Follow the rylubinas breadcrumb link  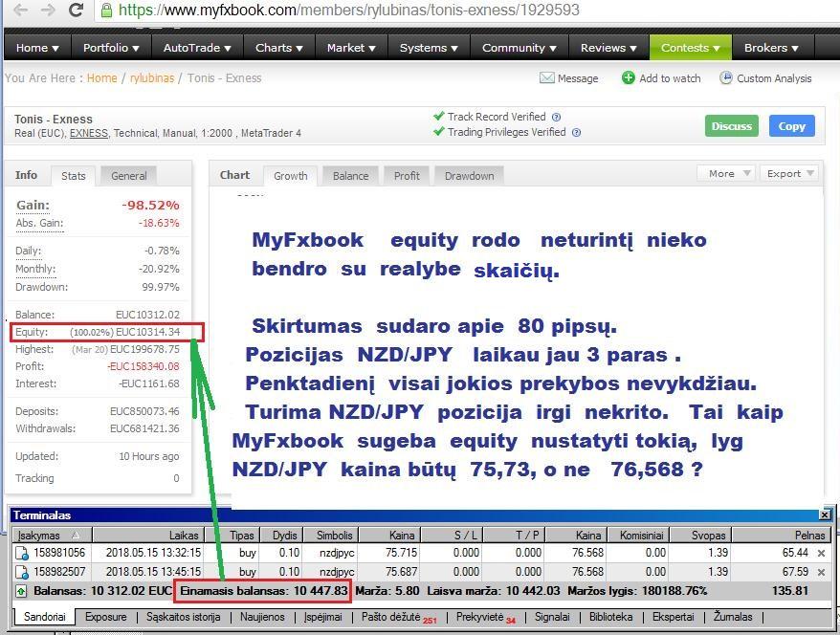coord(152,78)
